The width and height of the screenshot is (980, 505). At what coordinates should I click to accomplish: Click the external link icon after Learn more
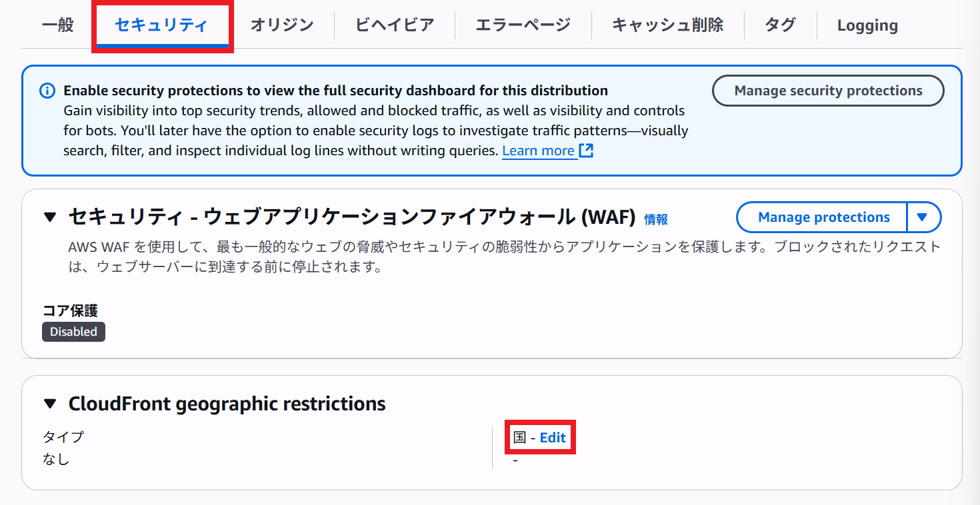click(586, 151)
